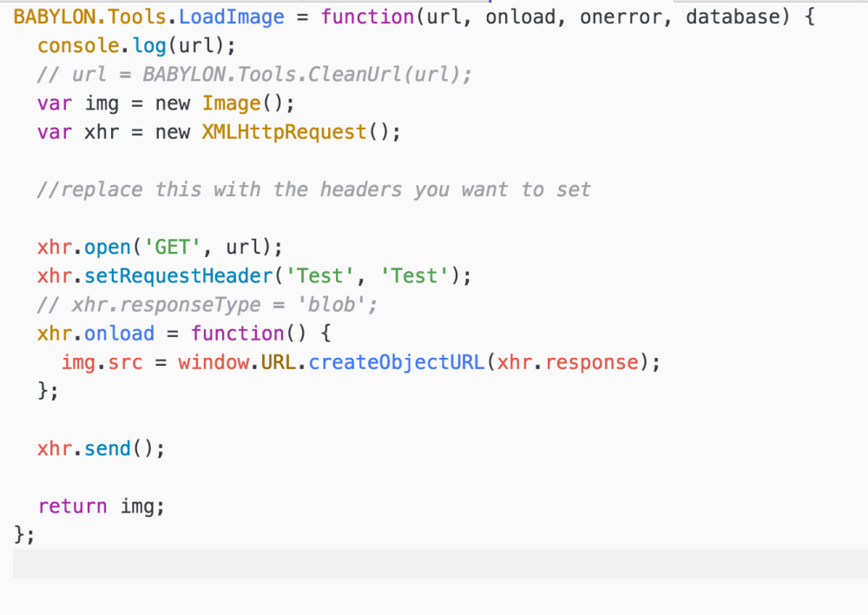
Task: Click 'send' in the xhr.send() line
Action: [x=108, y=449]
